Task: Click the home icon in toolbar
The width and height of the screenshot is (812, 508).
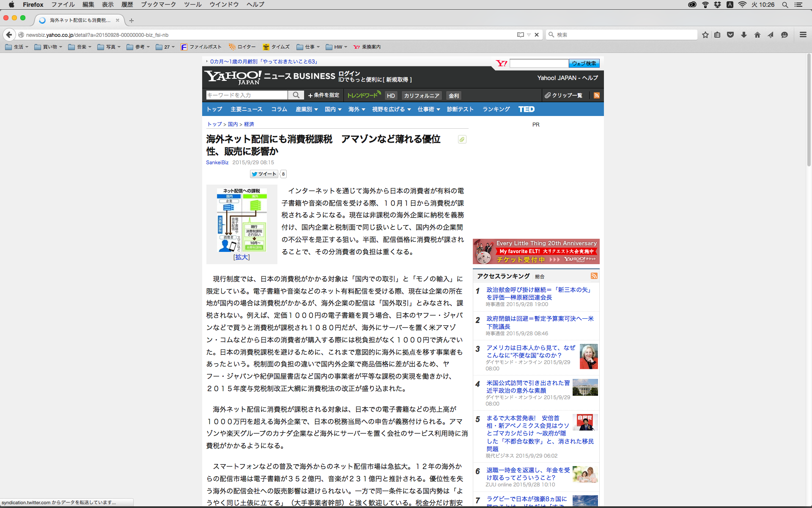Action: point(757,35)
